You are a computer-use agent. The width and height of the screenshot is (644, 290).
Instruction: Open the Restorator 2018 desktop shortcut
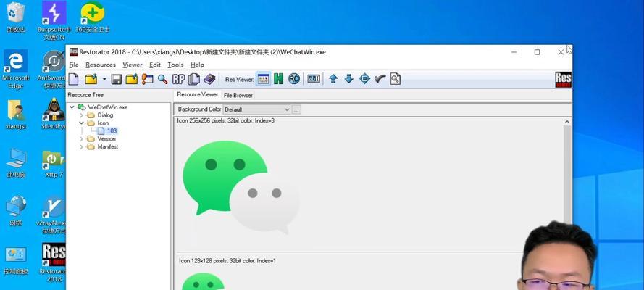click(54, 263)
